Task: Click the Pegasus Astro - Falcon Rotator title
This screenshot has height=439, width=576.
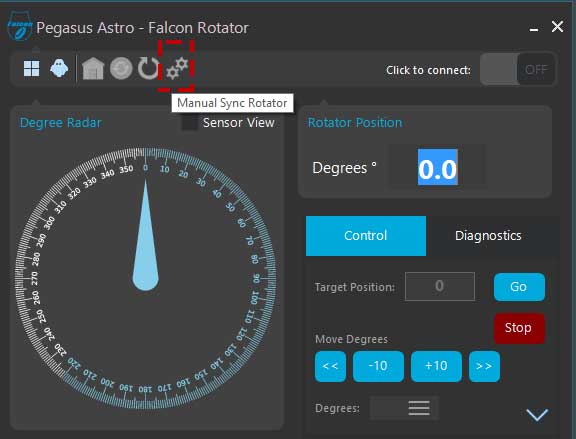Action: coord(143,28)
